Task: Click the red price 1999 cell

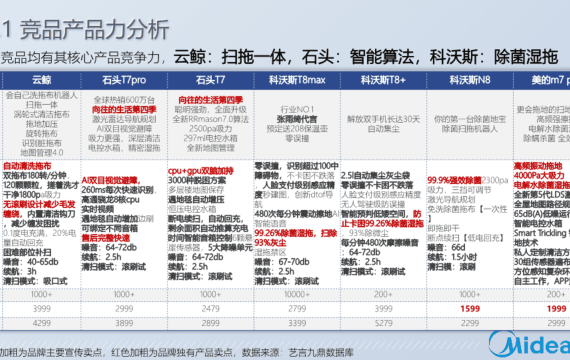Action: 557,309
